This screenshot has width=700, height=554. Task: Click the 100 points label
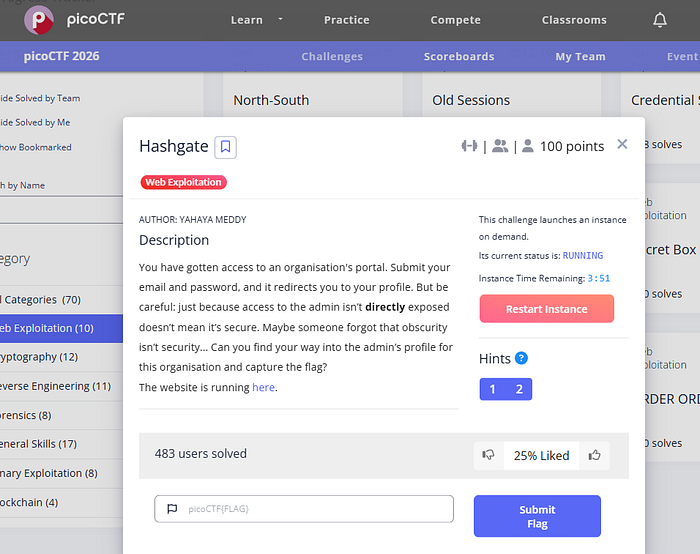[572, 146]
